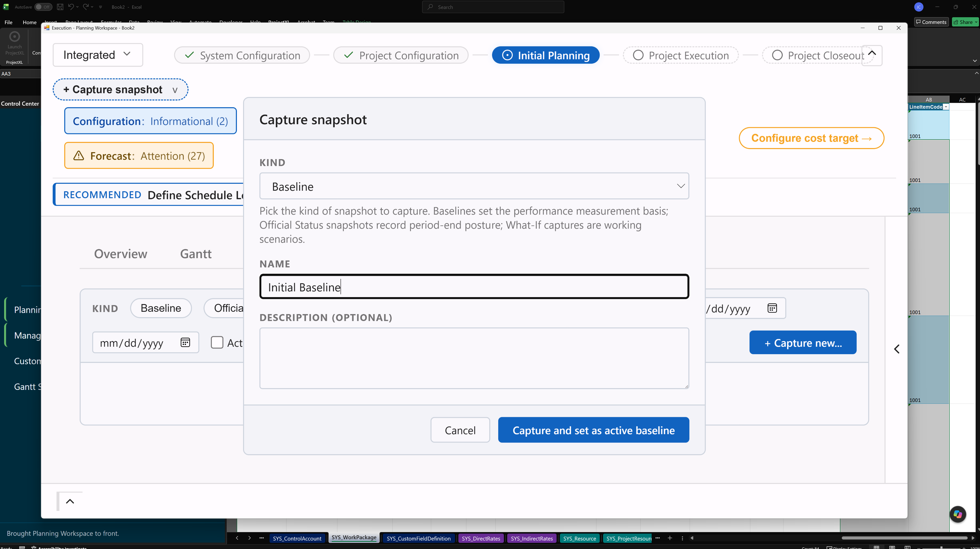Click the Excel app logo icon
The width and height of the screenshot is (980, 549).
pyautogui.click(x=6, y=7)
